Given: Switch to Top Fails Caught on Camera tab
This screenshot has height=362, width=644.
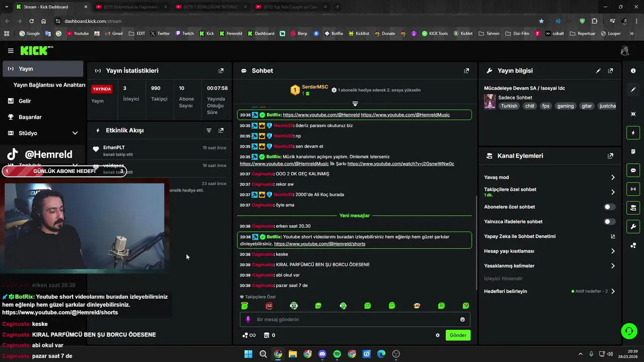Looking at the screenshot, I should (x=291, y=7).
